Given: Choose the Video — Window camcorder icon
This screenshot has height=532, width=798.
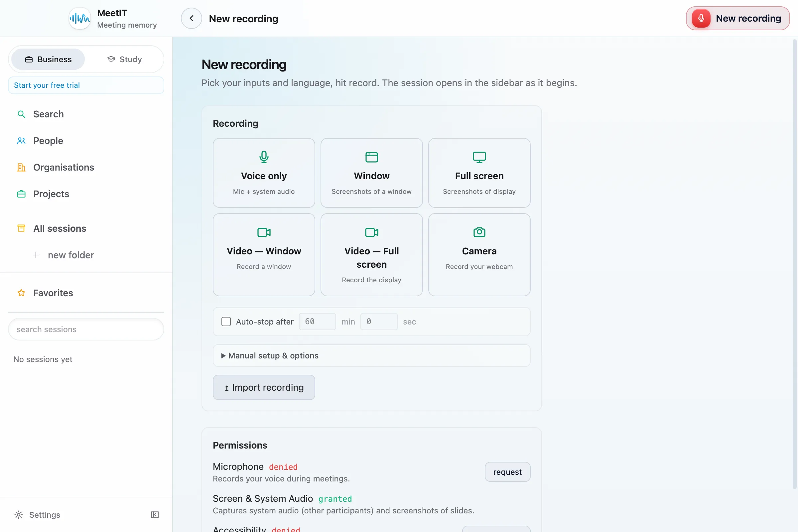Looking at the screenshot, I should click(264, 232).
